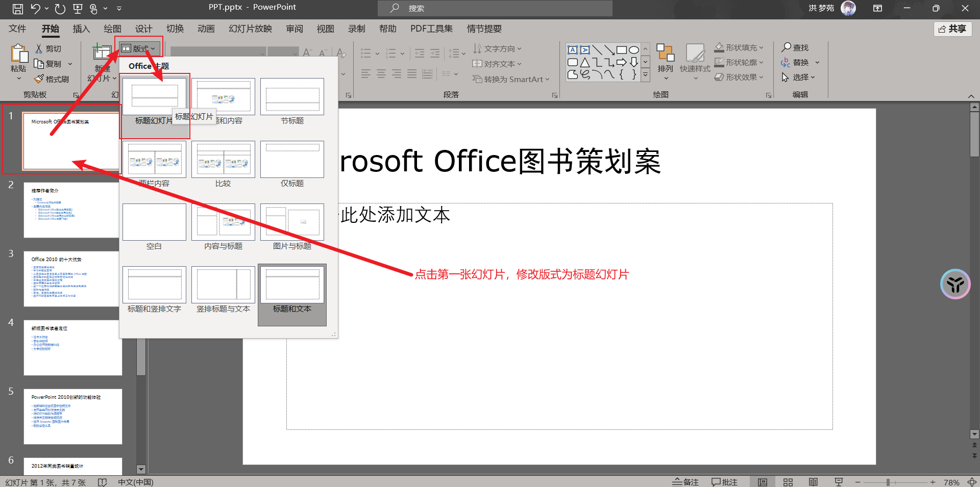Open the Animations (动画) tab

(206, 29)
